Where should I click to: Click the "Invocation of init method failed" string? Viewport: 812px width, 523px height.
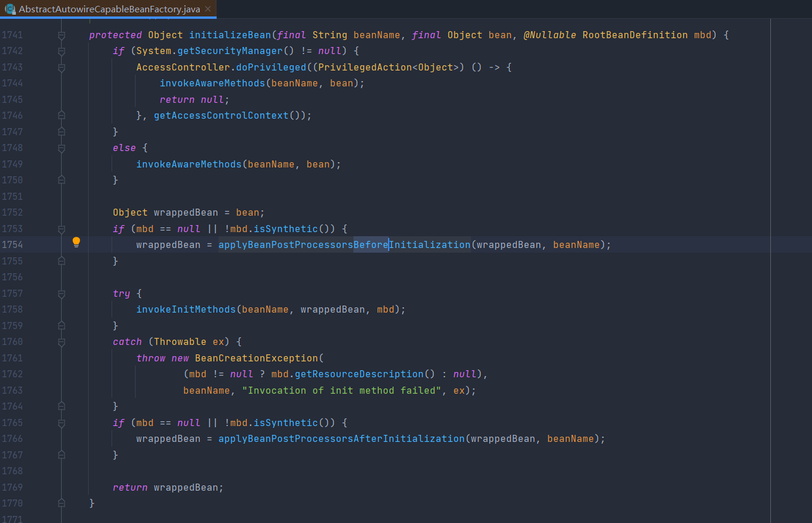(342, 391)
